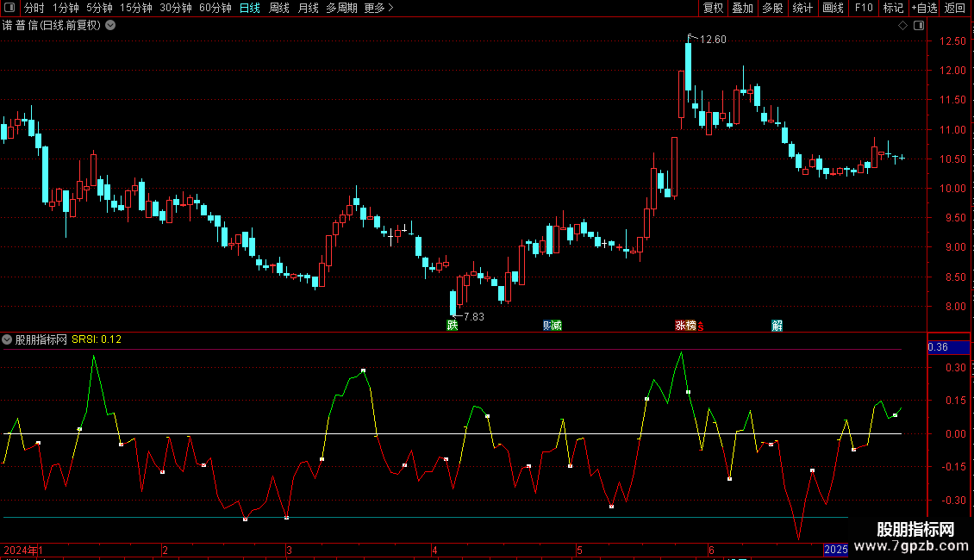Select the 60分钟 period

pos(215,8)
